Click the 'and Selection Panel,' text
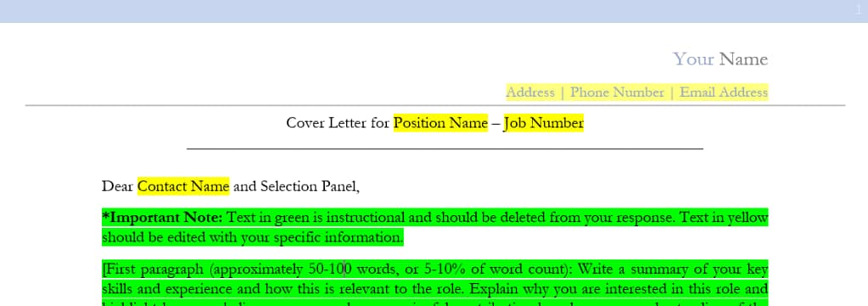The height and width of the screenshot is (306, 868). pos(296,186)
